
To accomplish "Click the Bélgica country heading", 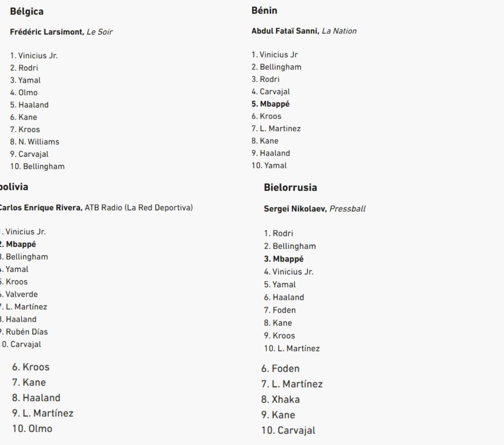I will point(26,11).
